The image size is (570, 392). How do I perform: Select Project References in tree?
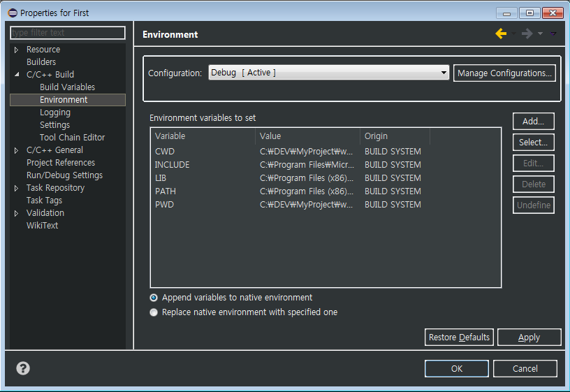pyautogui.click(x=60, y=163)
